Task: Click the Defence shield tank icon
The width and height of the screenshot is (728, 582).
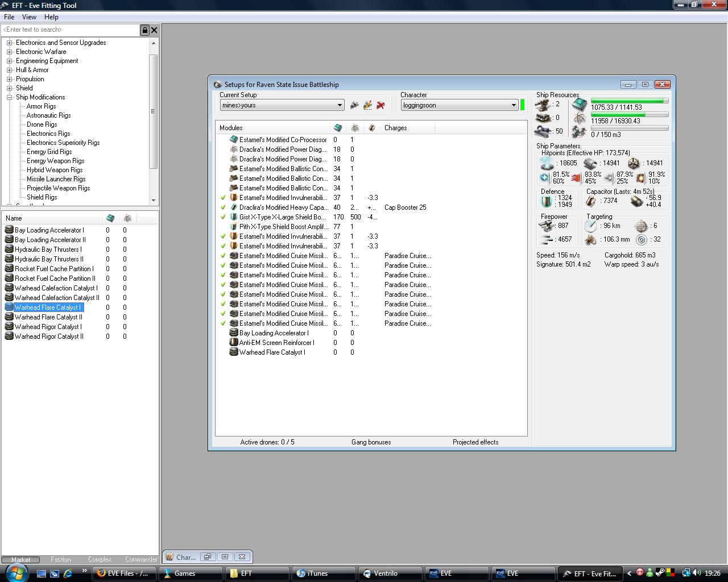Action: 546,201
